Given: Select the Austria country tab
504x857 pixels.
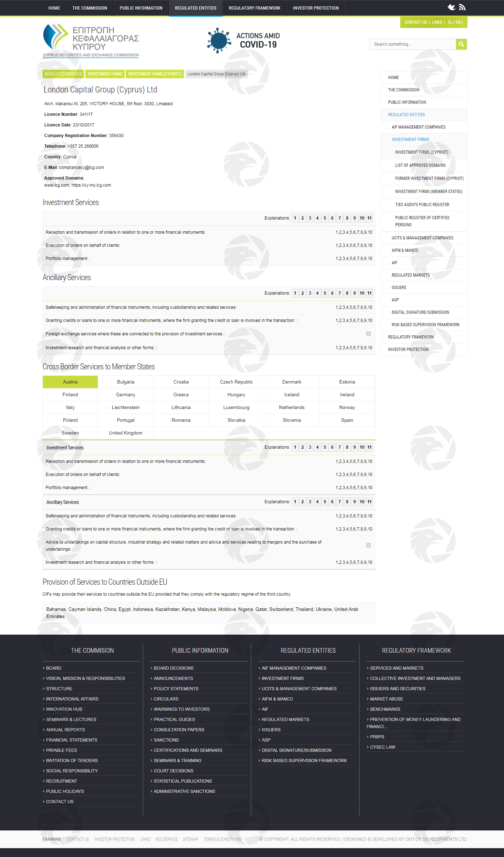Looking at the screenshot, I should point(70,382).
